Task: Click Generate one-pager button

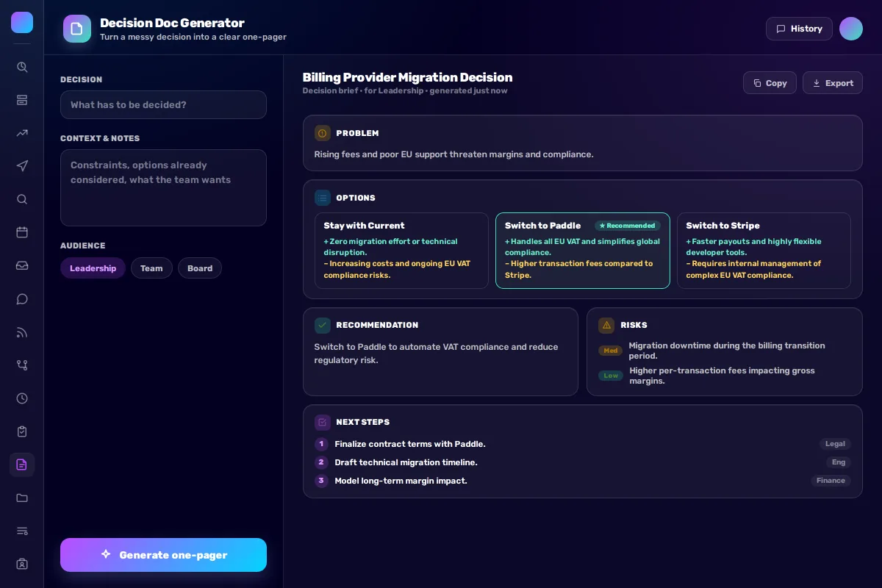Action: tap(163, 555)
